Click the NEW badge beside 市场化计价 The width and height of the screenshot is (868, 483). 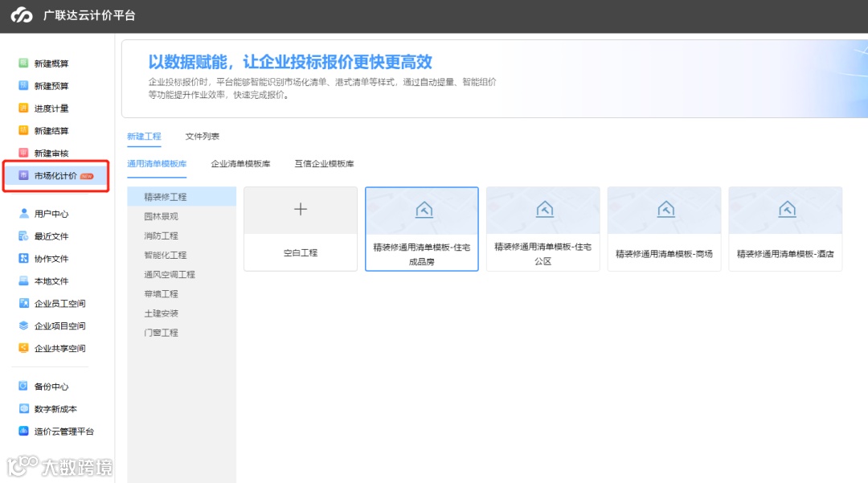point(87,176)
